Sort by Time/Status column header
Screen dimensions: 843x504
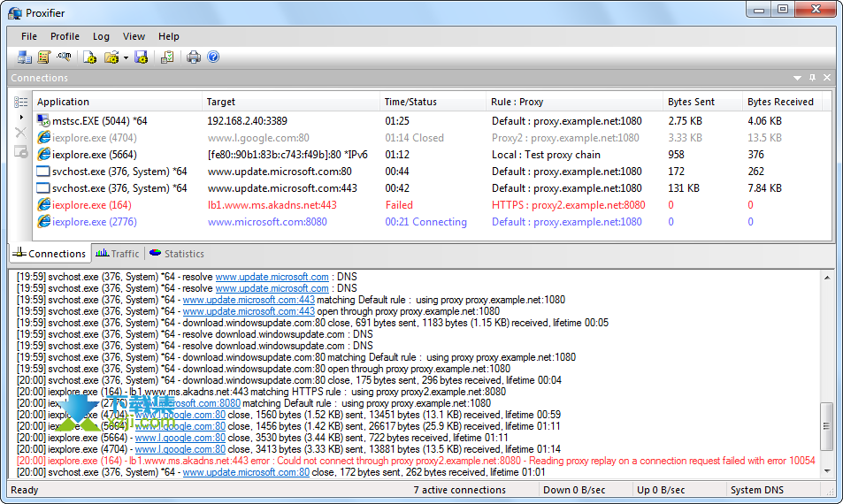pos(433,102)
